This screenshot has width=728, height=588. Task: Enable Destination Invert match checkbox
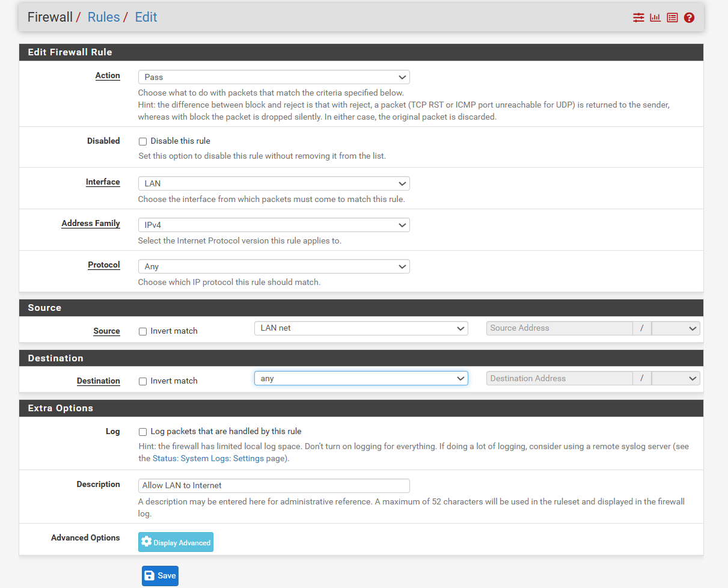click(143, 381)
